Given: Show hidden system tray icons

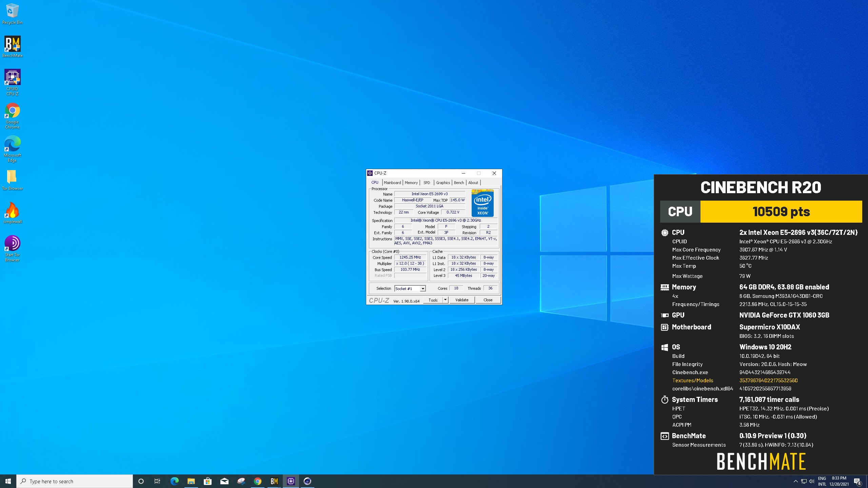Looking at the screenshot, I should [795, 481].
